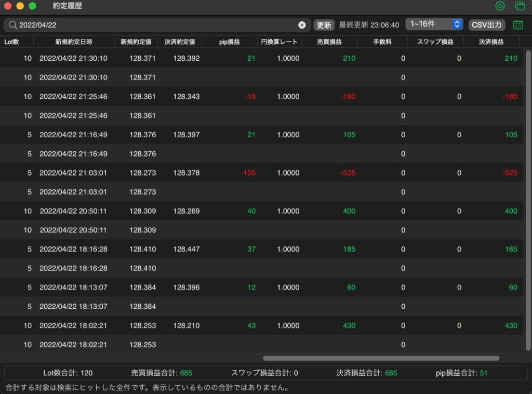
Task: Click the 売買損益 value 430
Action: pyautogui.click(x=349, y=325)
